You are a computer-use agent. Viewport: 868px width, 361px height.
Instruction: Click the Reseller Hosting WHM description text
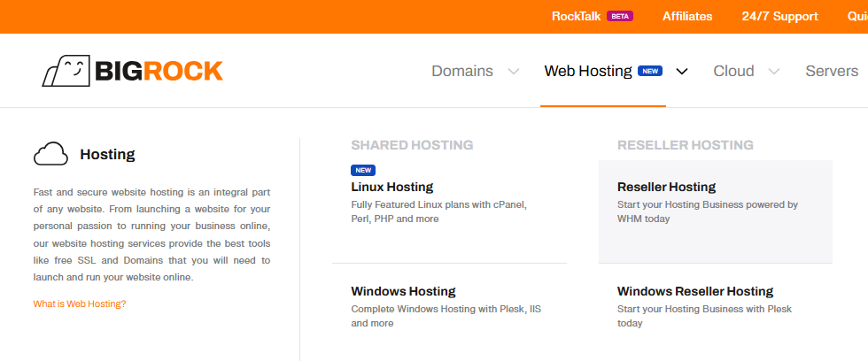pos(708,211)
